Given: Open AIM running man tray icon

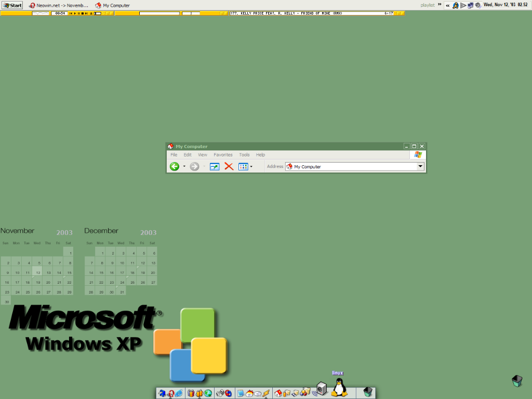Looking at the screenshot, I should coord(455,5).
